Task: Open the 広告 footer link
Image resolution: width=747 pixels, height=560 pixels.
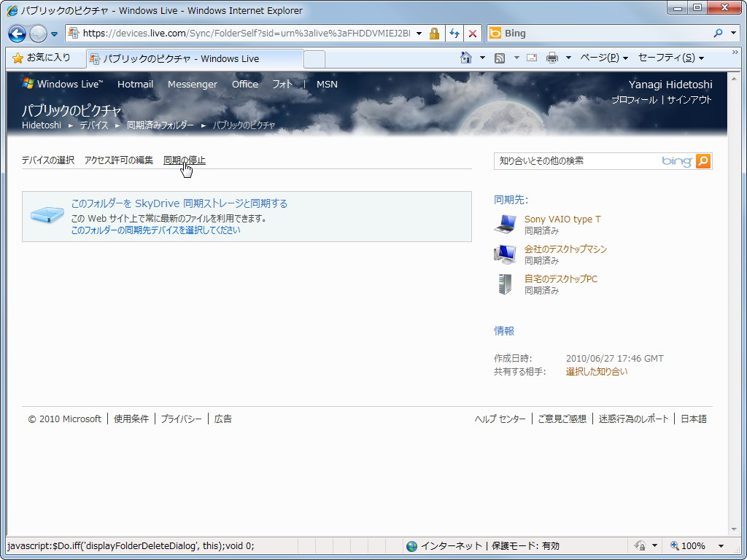Action: [x=223, y=419]
